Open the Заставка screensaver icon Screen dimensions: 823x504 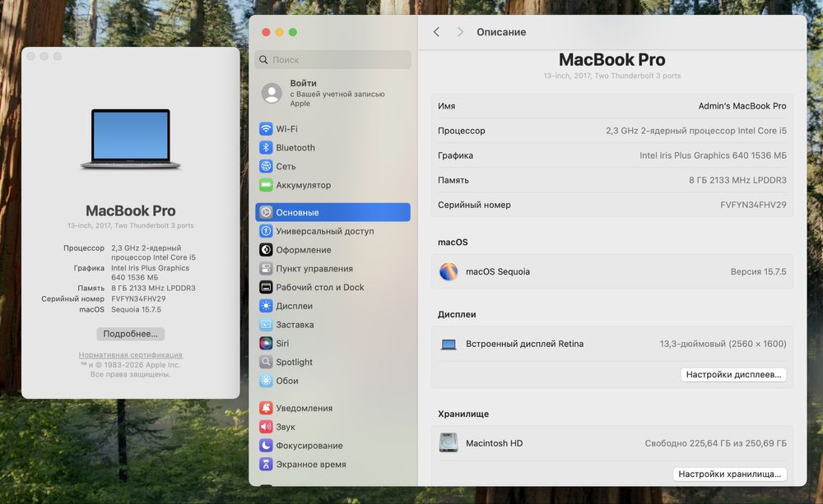[266, 325]
